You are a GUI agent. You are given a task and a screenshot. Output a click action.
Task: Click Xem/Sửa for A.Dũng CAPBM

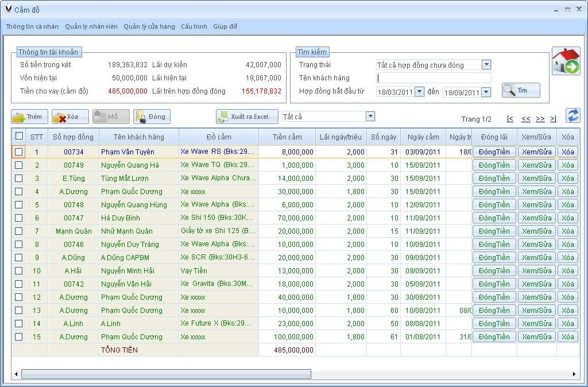pyautogui.click(x=537, y=257)
